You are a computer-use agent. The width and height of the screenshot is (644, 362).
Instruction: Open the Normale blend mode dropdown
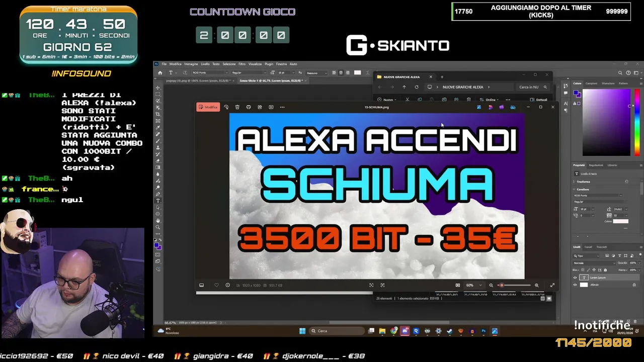[x=594, y=263]
